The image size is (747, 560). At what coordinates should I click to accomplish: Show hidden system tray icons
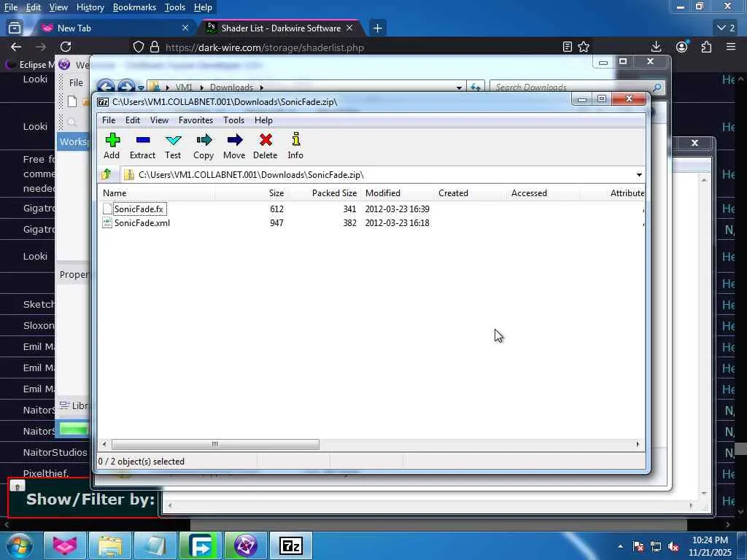click(x=620, y=546)
